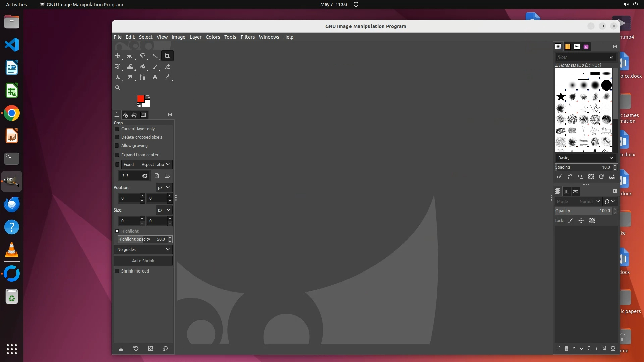The image size is (644, 362).
Task: Select the Text tool
Action: (x=155, y=77)
